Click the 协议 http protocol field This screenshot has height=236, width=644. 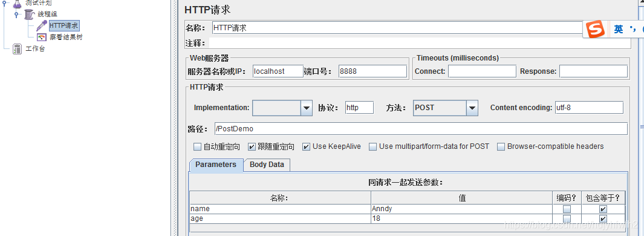359,108
